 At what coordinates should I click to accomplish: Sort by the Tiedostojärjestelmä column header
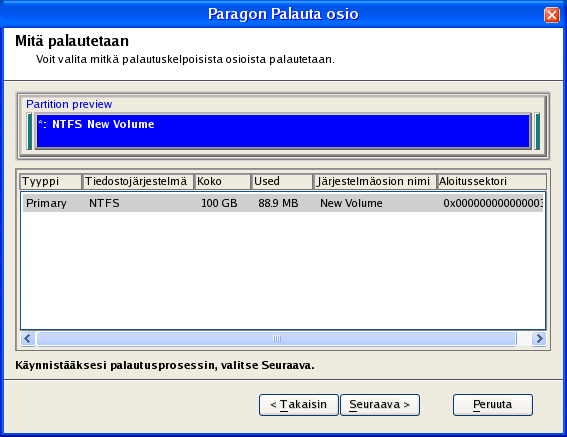pos(138,181)
